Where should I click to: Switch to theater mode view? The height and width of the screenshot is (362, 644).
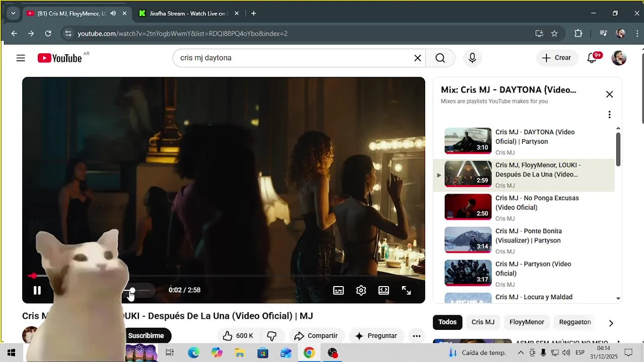tap(384, 290)
